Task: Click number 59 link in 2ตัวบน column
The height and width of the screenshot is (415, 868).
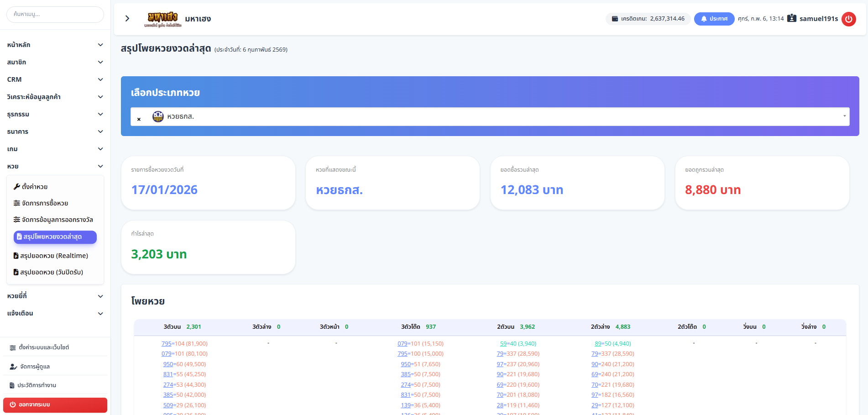Action: coord(503,344)
